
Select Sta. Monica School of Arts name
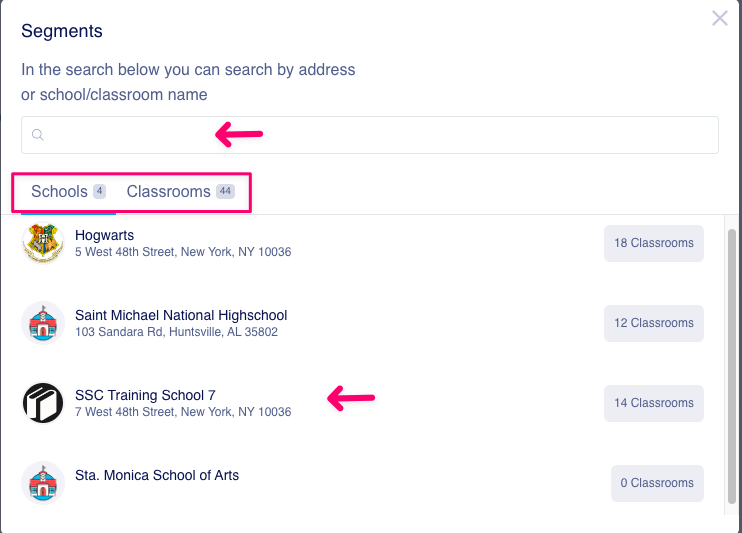coord(157,475)
